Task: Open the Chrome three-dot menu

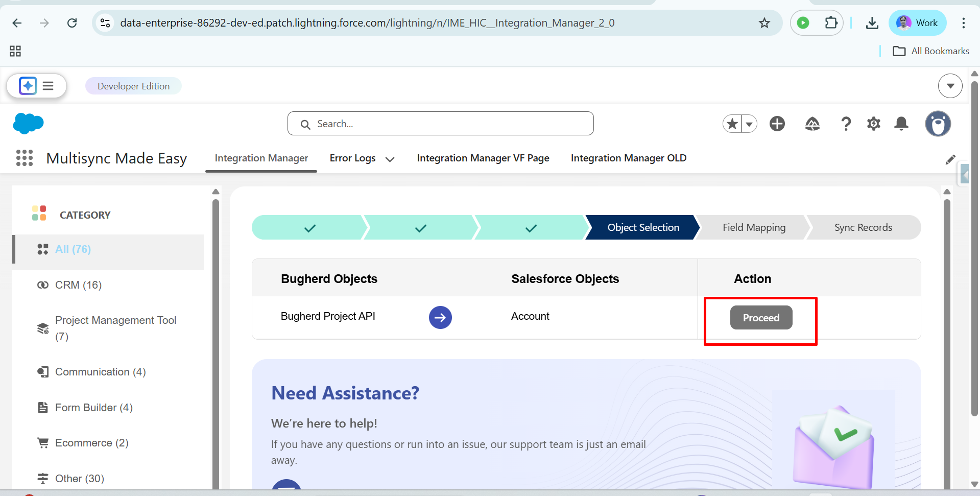Action: [x=963, y=23]
